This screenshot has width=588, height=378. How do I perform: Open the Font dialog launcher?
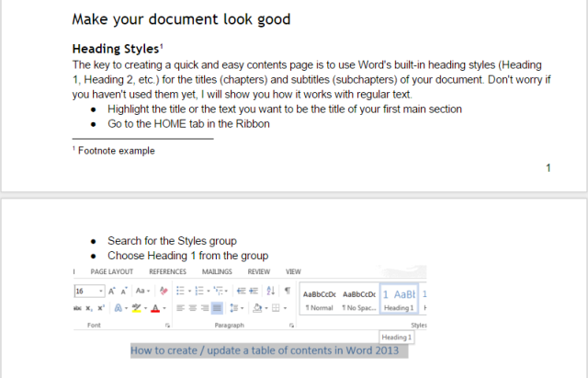167,326
